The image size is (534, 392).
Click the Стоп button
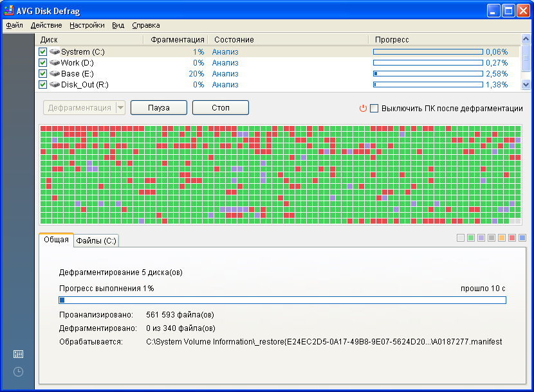[x=220, y=107]
